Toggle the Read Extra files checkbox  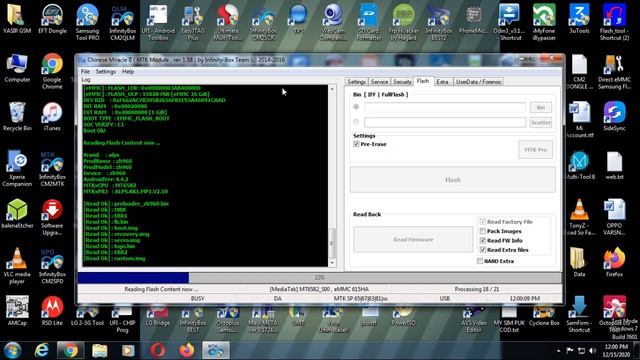[x=482, y=250]
